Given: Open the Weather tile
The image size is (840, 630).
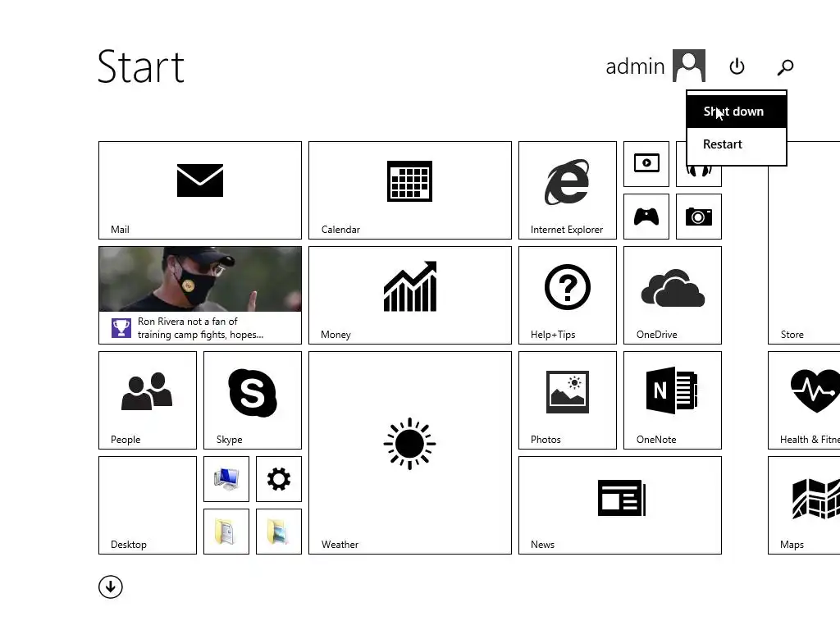Looking at the screenshot, I should 410,453.
